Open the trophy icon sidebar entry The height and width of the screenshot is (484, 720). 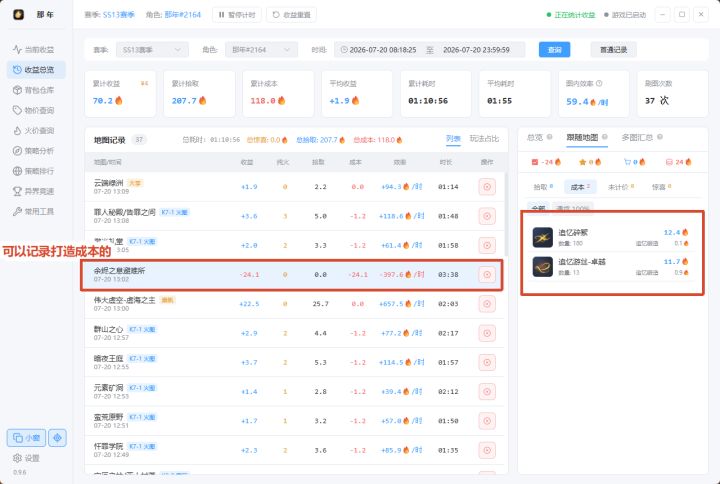click(36, 191)
